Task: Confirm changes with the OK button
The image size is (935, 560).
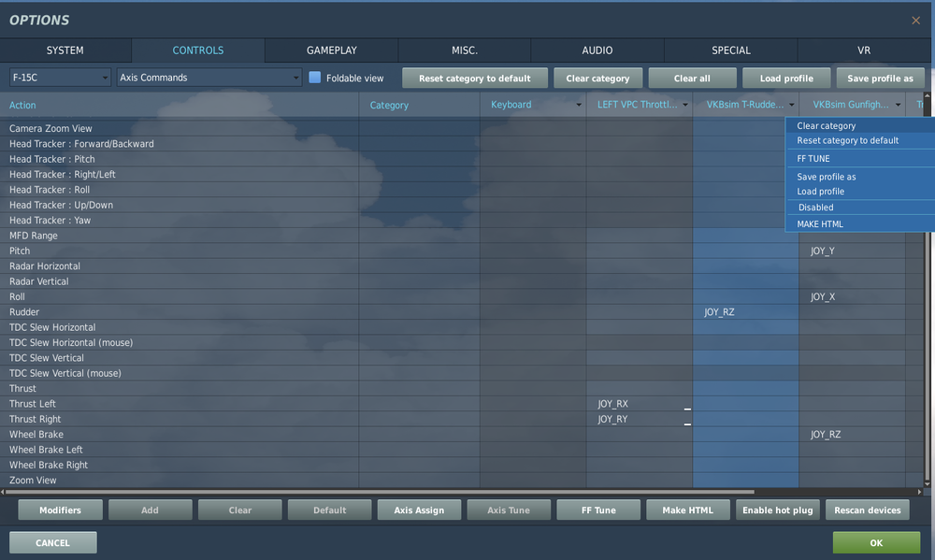Action: click(875, 542)
